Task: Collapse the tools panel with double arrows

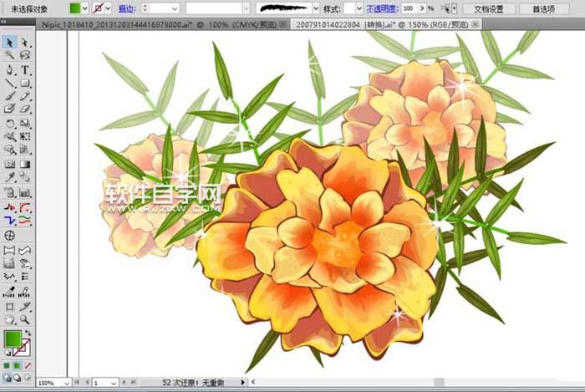Action: tap(3, 22)
